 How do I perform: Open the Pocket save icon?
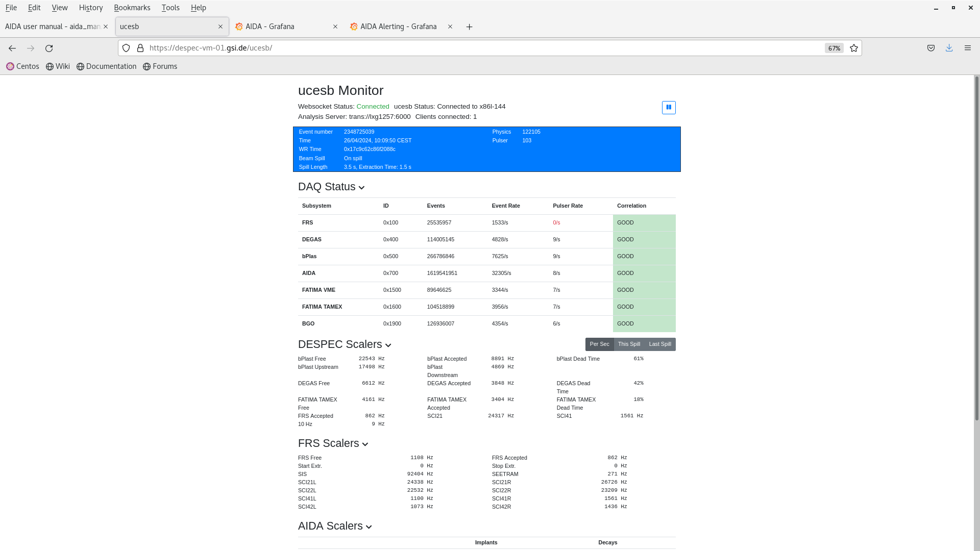point(931,48)
